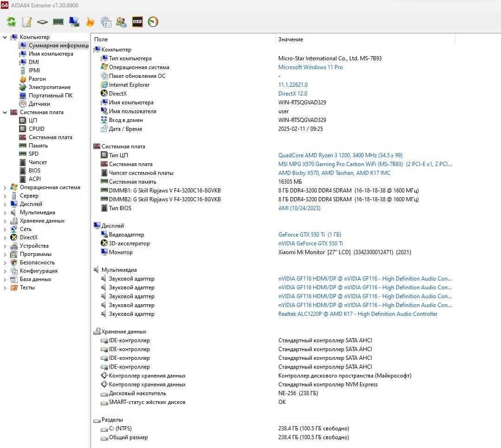Select Датчики in the sidebar tree
The height and width of the screenshot is (448, 501).
pos(39,104)
